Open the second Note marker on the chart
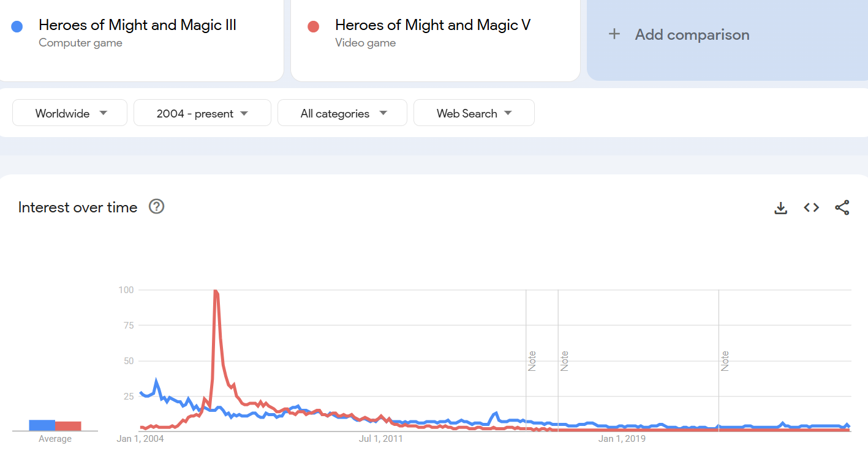This screenshot has width=868, height=470. pos(565,361)
